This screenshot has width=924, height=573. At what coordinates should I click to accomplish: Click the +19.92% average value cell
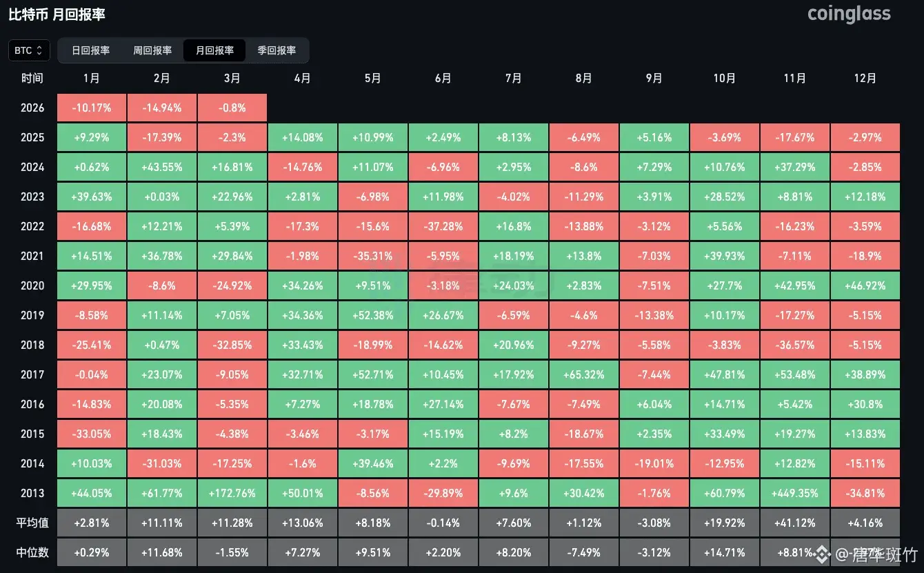click(725, 523)
